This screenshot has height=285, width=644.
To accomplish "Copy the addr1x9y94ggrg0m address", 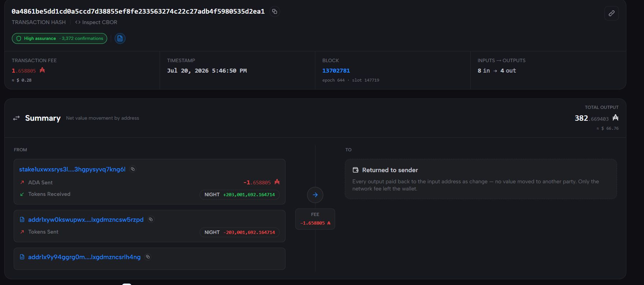I will point(148,257).
